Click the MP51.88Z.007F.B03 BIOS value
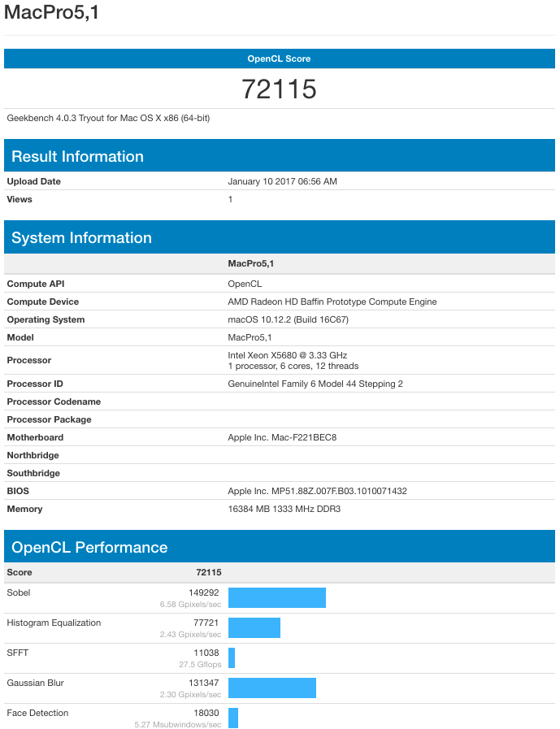This screenshot has height=729, width=560. pos(317,491)
